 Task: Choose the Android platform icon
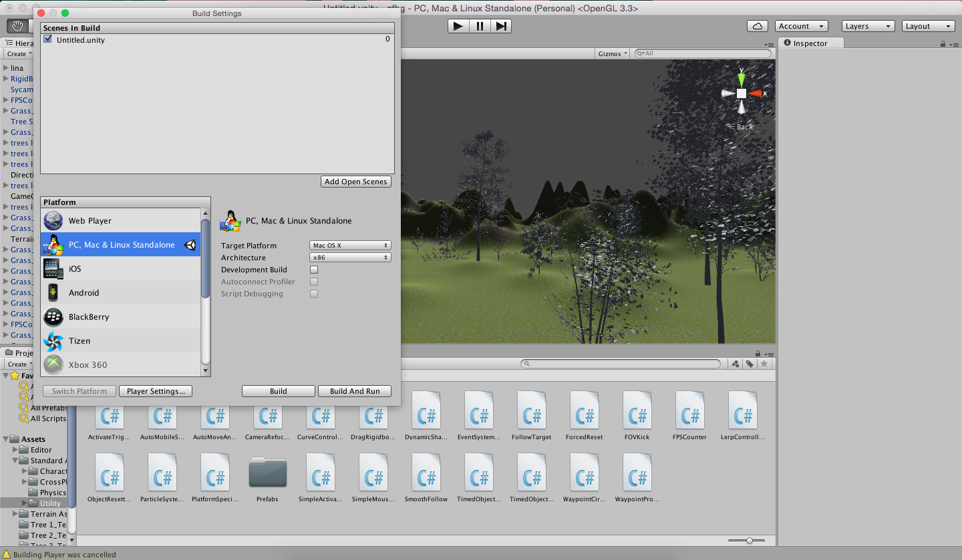pos(53,292)
